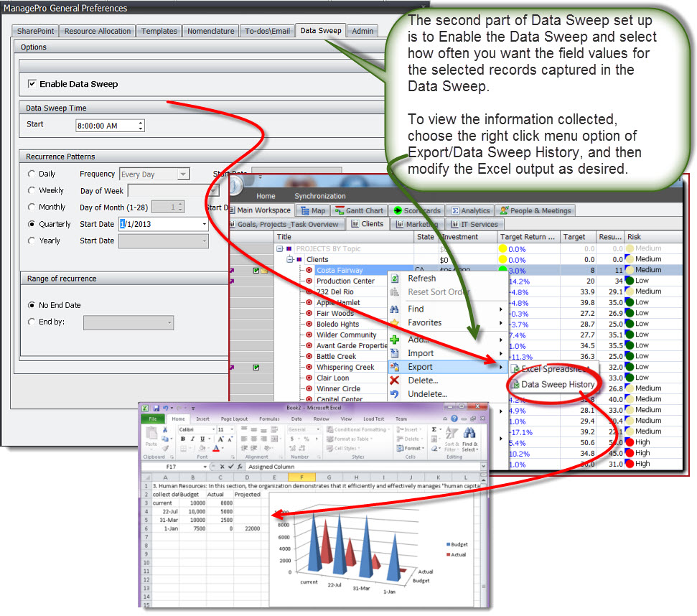Select Export in the context menu

(447, 367)
